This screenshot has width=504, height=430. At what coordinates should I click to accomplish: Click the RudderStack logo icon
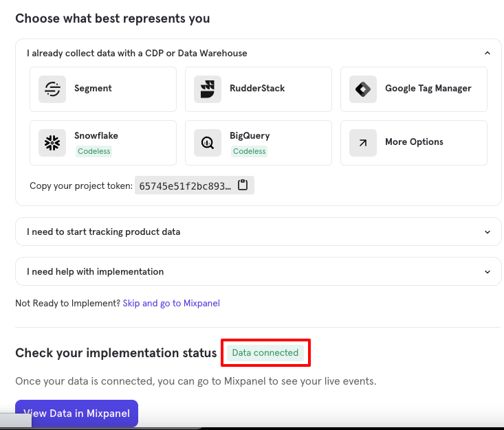point(208,89)
